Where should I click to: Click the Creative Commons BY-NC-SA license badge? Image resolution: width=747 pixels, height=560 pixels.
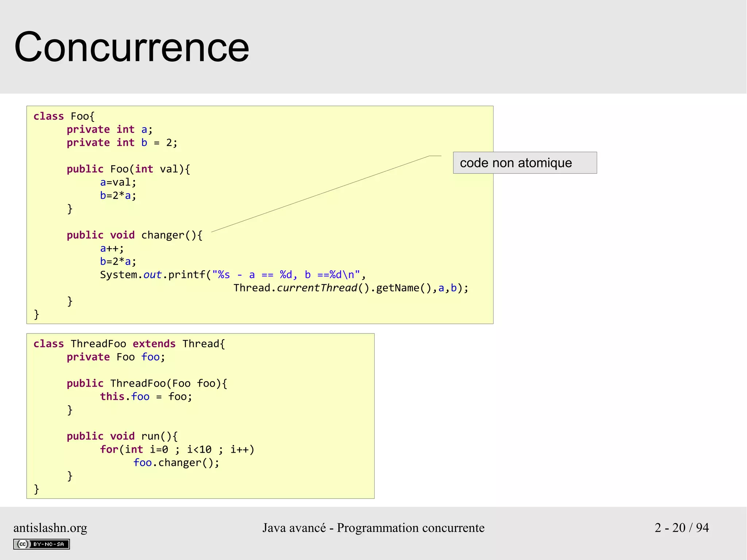pos(42,544)
